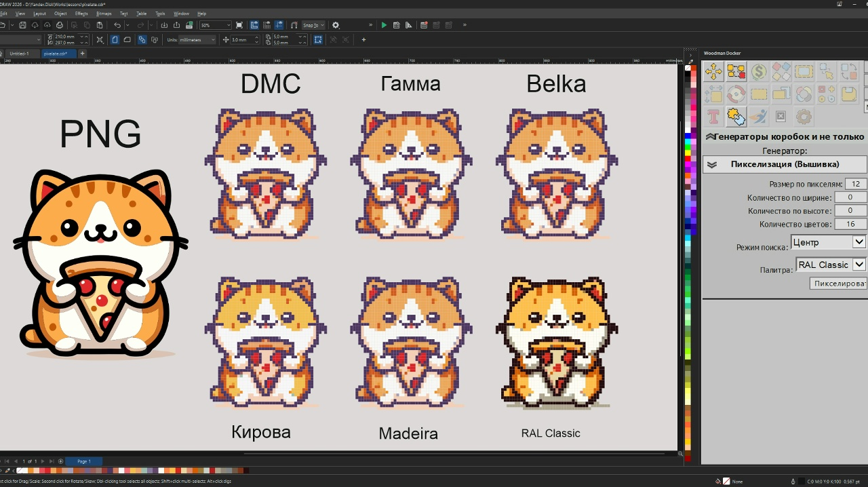
Task: Toggle snap off magnet icon
Action: coord(294,25)
